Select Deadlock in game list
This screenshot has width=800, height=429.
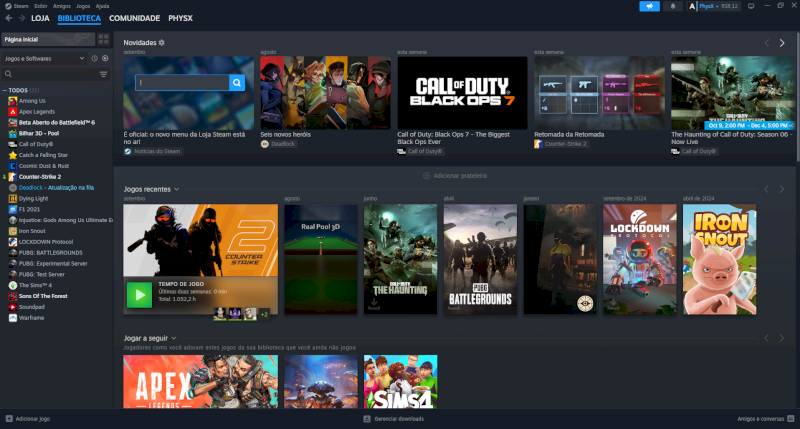click(x=31, y=188)
